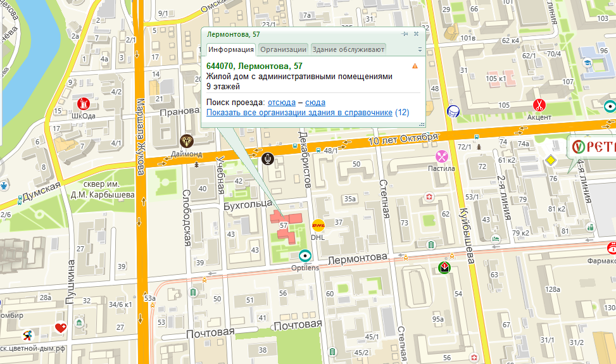Screen dimensions: 616x364
Task: Click the red heart medical icon
Action: [60, 327]
